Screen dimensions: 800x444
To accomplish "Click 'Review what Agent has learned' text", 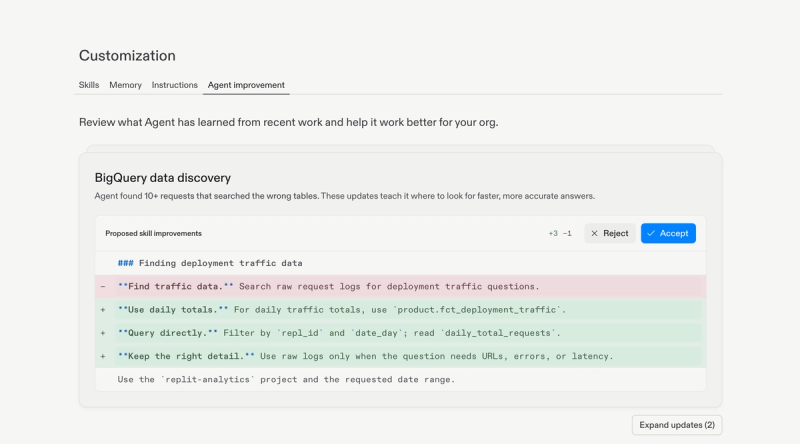I will pyautogui.click(x=288, y=122).
